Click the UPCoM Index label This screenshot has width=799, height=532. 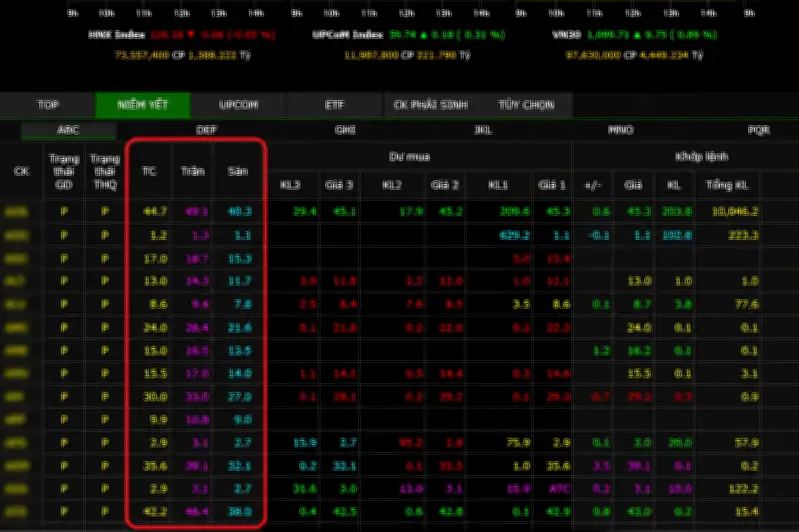click(347, 35)
